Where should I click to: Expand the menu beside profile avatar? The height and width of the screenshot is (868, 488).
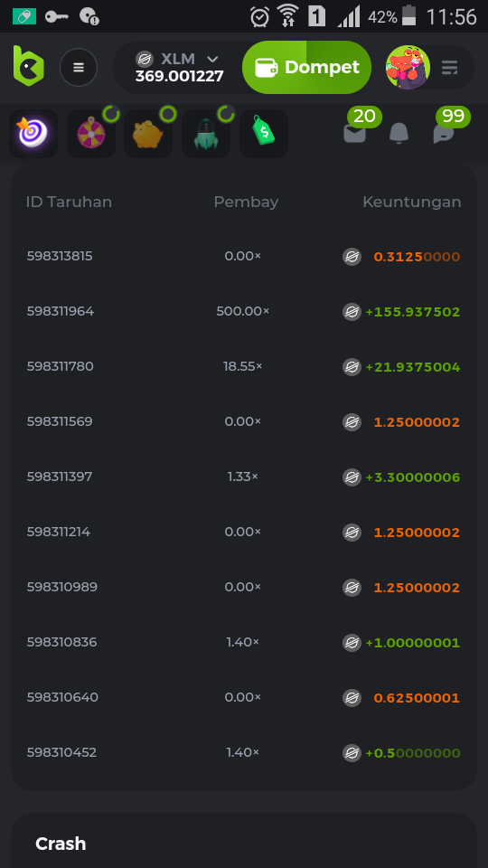pyautogui.click(x=450, y=68)
